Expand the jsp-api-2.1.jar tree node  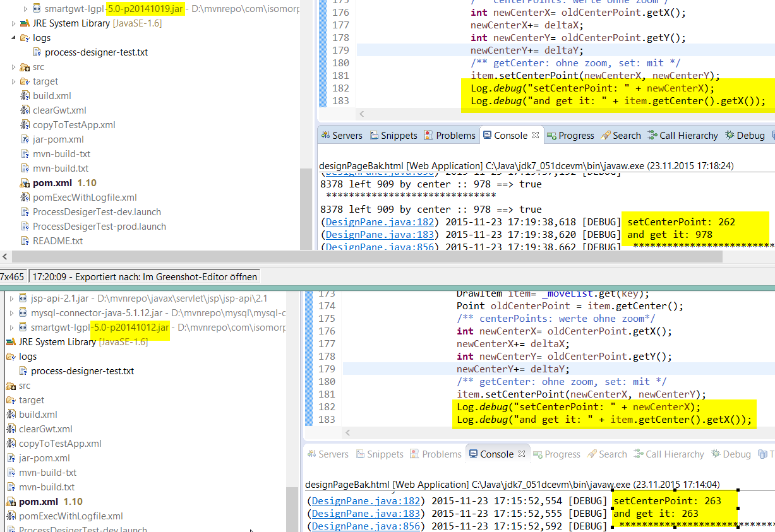point(12,298)
